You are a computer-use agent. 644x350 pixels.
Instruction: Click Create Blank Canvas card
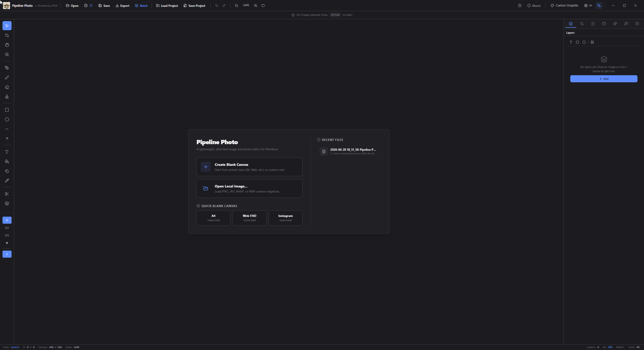250,167
